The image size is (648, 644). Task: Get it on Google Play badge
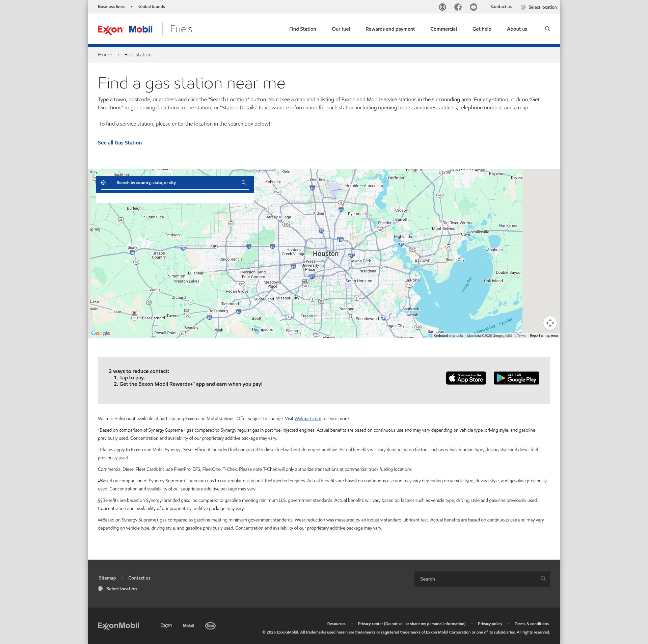(x=516, y=378)
